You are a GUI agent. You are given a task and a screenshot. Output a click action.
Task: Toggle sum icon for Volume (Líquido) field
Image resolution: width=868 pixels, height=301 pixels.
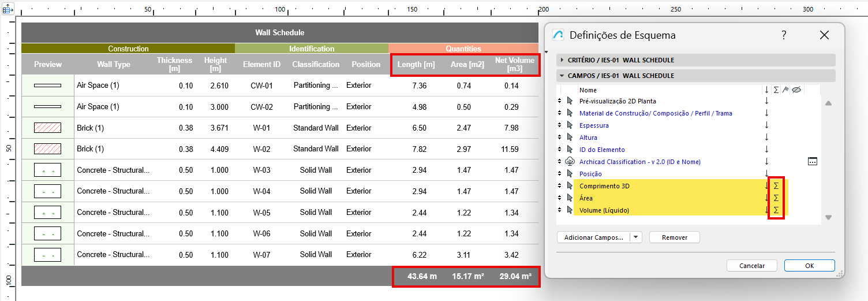pyautogui.click(x=776, y=210)
